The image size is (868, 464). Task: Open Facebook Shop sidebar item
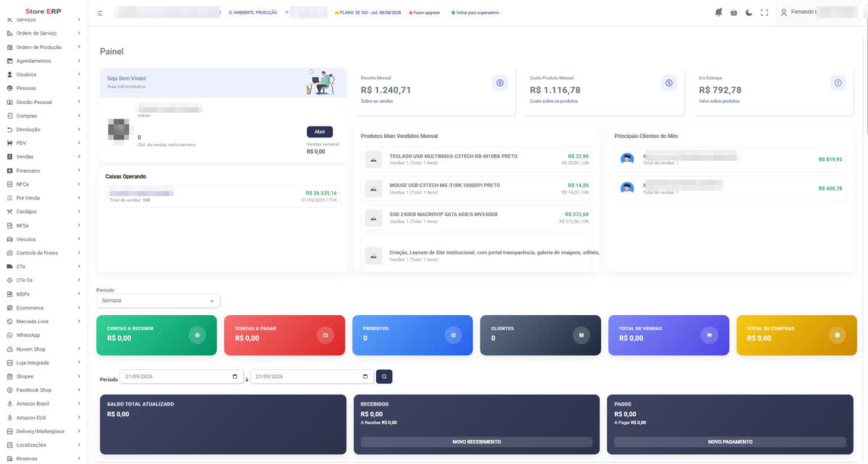pyautogui.click(x=43, y=390)
